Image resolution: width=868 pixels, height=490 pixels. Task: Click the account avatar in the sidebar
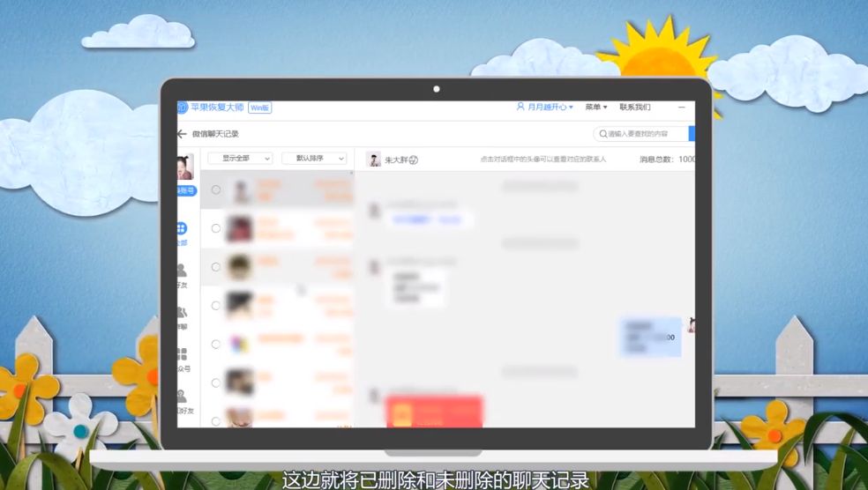(185, 167)
